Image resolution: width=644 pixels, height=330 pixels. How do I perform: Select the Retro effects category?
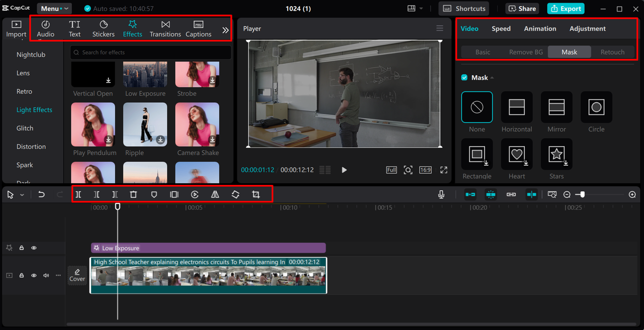(x=24, y=91)
